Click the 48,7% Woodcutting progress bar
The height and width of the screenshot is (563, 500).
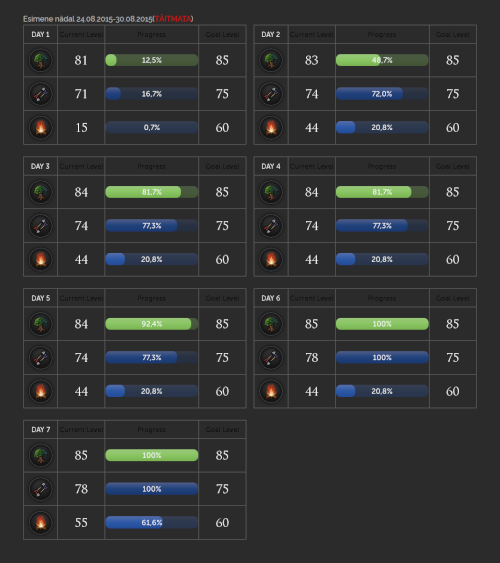[x=382, y=60]
